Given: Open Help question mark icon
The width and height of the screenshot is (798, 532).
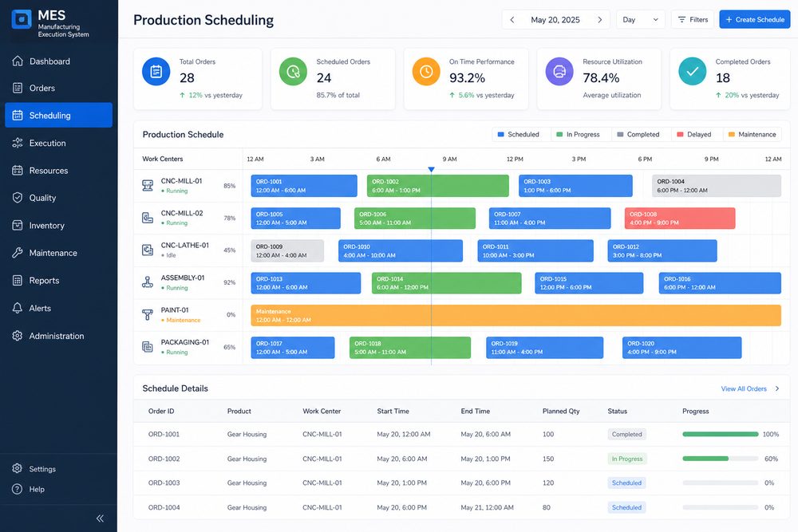Looking at the screenshot, I should coord(18,489).
